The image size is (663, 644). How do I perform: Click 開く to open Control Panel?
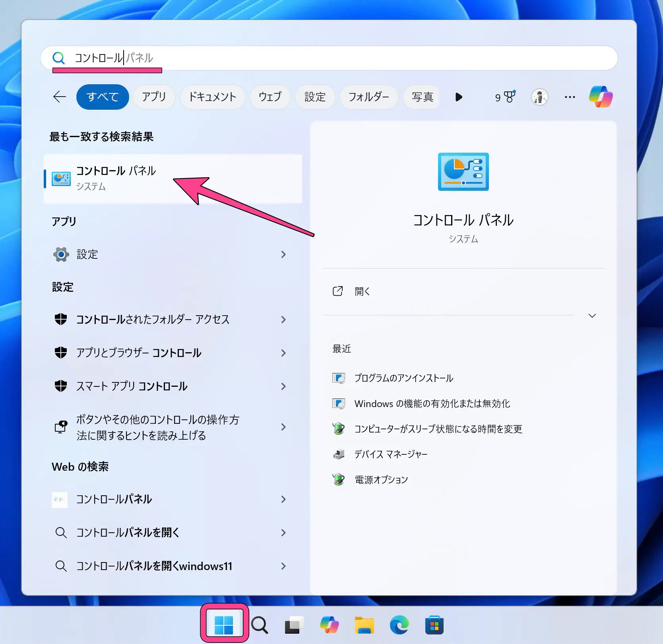pyautogui.click(x=362, y=291)
